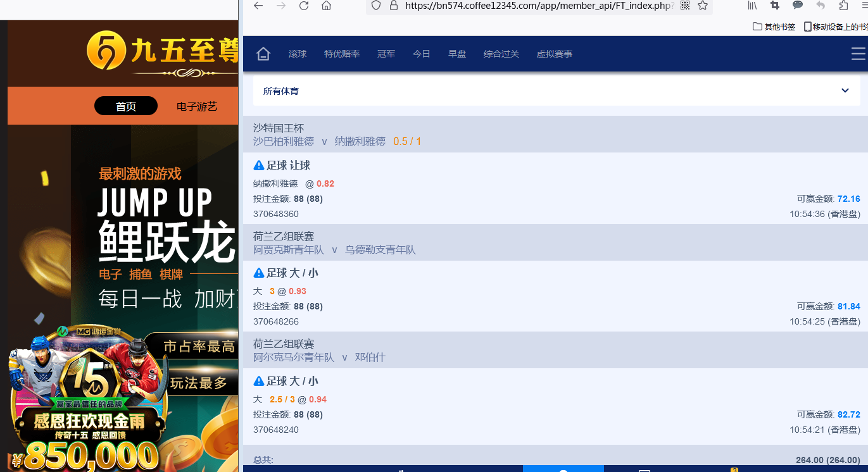This screenshot has height=472, width=868.
Task: Click the 九五至尊 logo
Action: [x=163, y=53]
